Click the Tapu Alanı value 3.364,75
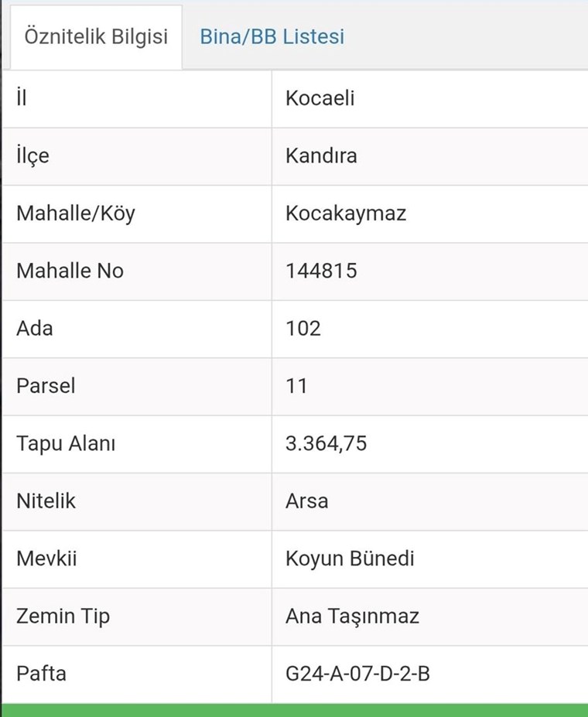Image resolution: width=588 pixels, height=717 pixels. click(326, 443)
